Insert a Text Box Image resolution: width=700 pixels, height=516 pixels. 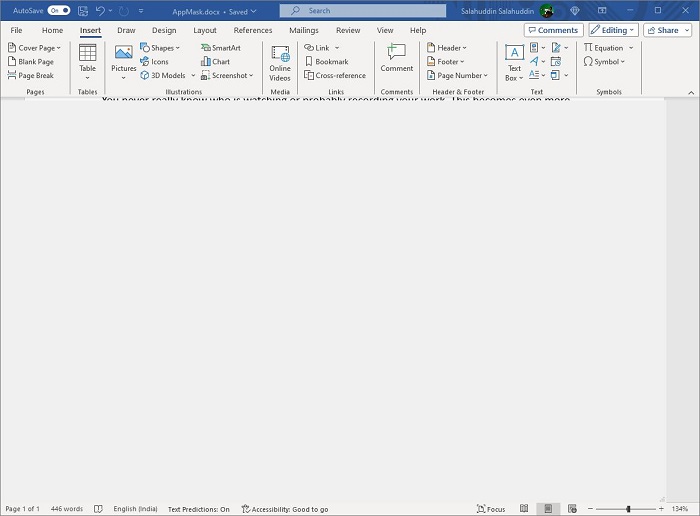(x=514, y=60)
